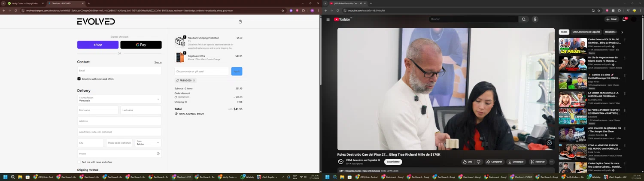Expand the Country/Region Venezuela dropdown
The height and width of the screenshot is (181, 644).
(119, 99)
